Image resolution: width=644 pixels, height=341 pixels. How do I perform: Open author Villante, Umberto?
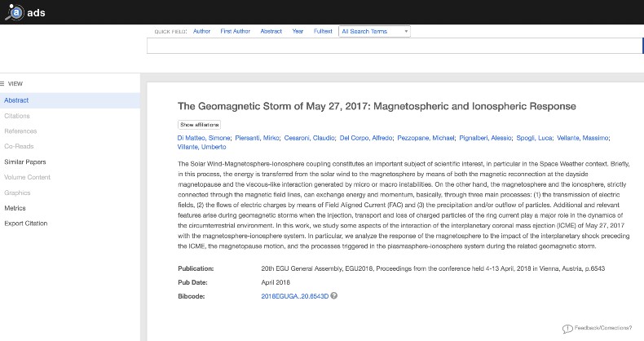201,147
